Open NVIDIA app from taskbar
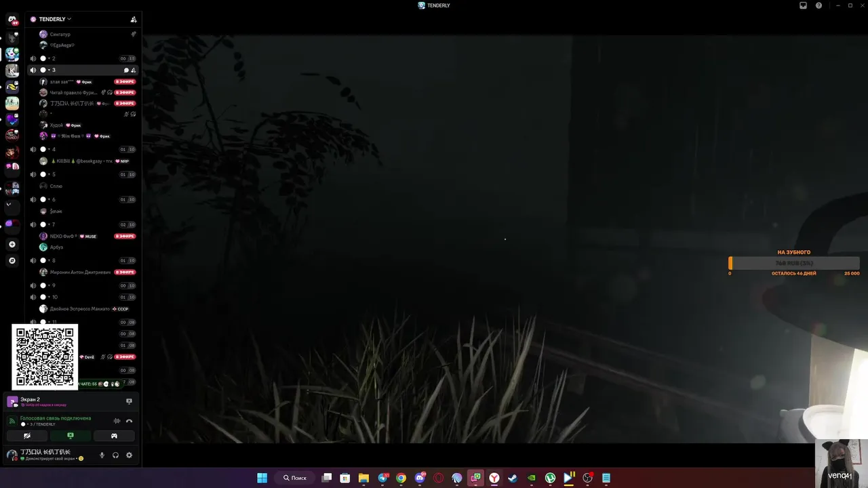Image resolution: width=868 pixels, height=488 pixels. coord(532,478)
